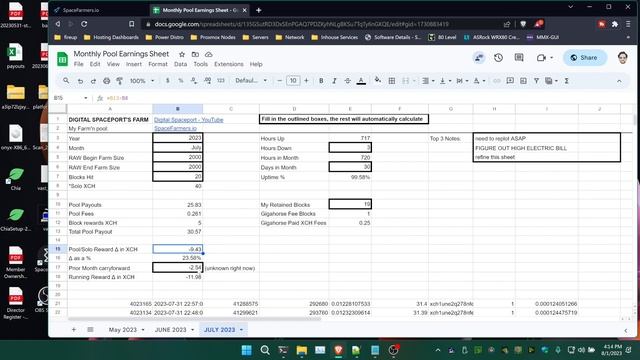Format as currency with dollar icon
Viewport: 640px width, 360px height.
(167, 81)
